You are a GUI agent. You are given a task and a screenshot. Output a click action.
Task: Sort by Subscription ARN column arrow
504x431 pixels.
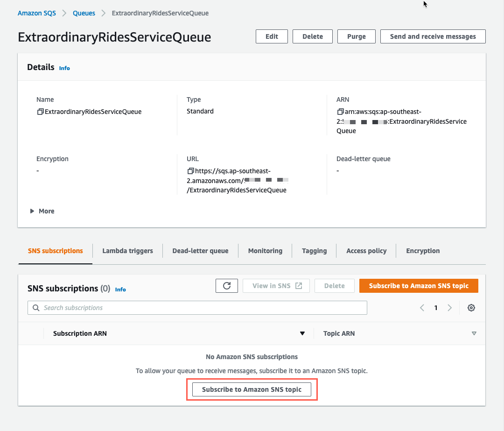(302, 333)
